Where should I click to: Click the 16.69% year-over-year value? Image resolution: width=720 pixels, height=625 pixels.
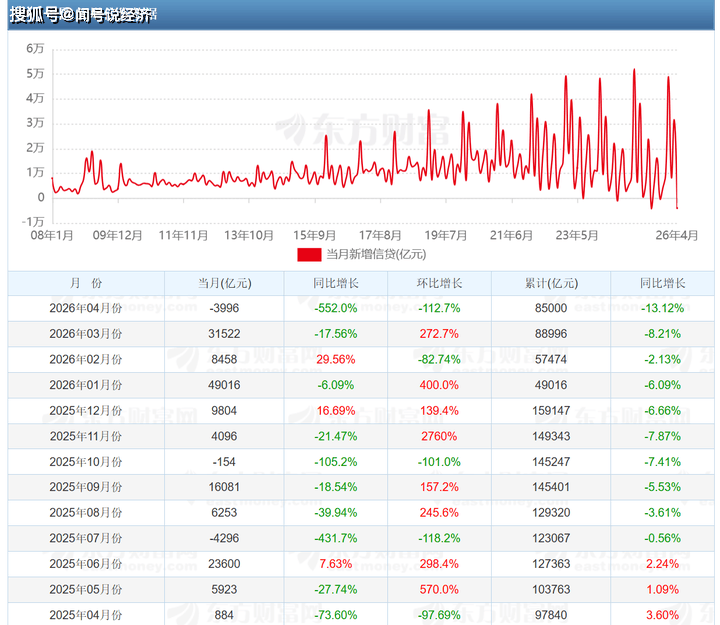coord(336,411)
